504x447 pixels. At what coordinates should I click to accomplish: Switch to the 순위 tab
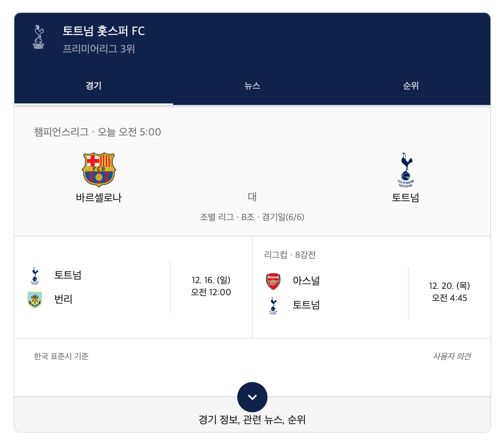pos(411,86)
